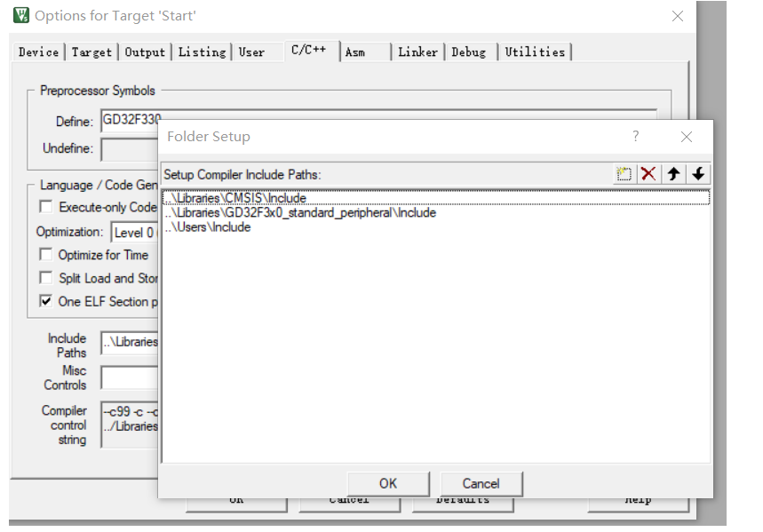This screenshot has width=763, height=532.
Task: Click the Keil icon in Options title bar
Action: [21, 15]
